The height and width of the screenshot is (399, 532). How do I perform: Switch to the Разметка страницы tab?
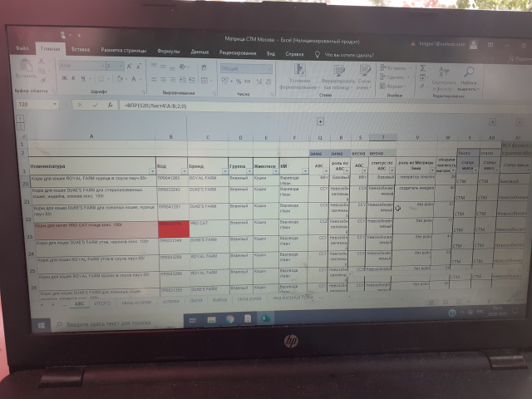coord(124,50)
